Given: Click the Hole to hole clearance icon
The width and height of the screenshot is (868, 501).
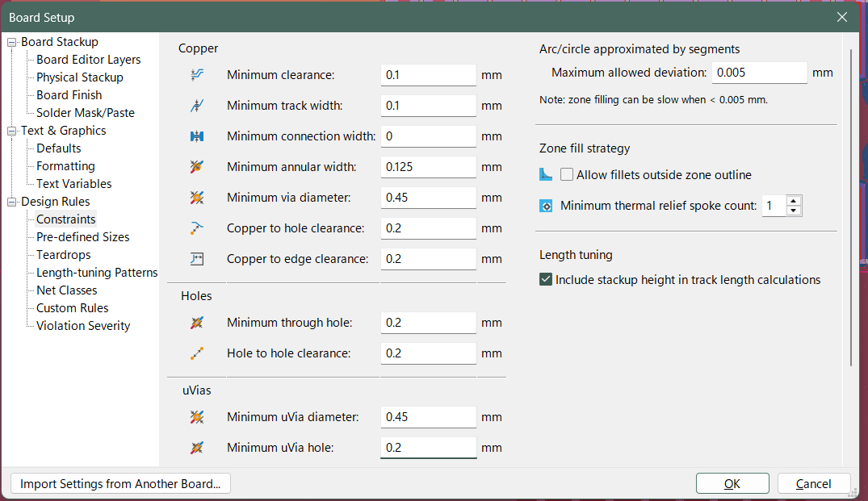Looking at the screenshot, I should (x=196, y=353).
